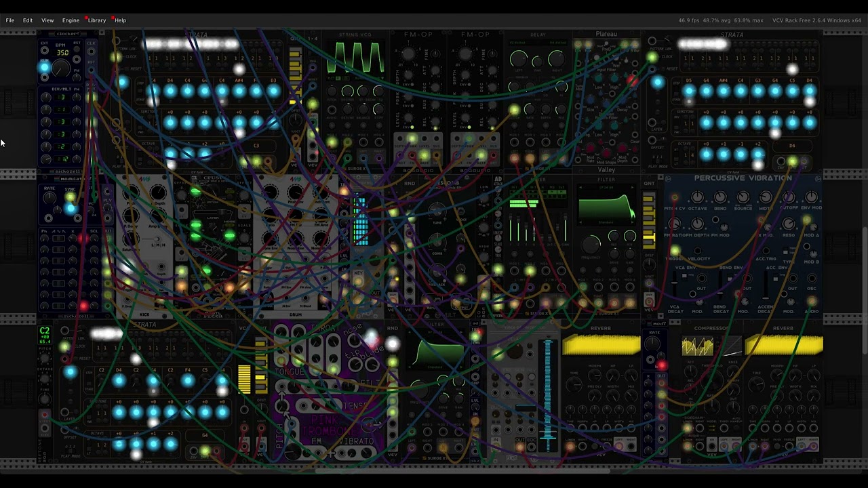Viewport: 868px width, 488px height.
Task: Toggle the RUN button on Clocker
Action: [45, 67]
